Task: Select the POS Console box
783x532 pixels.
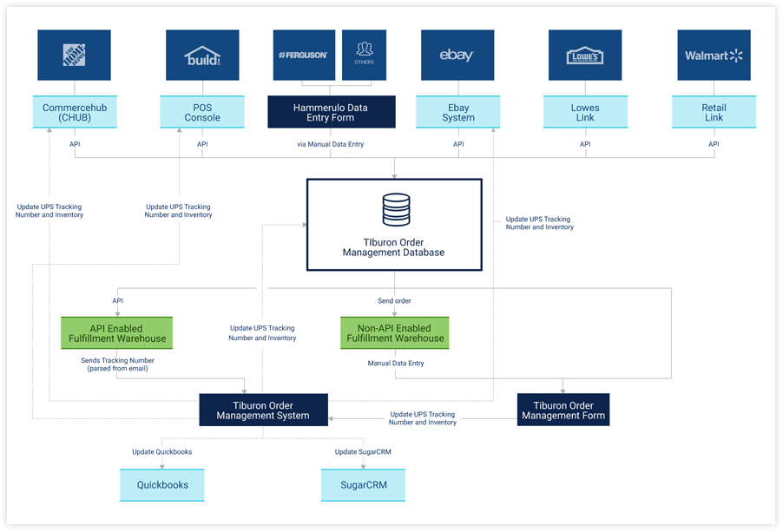Action: pos(202,112)
